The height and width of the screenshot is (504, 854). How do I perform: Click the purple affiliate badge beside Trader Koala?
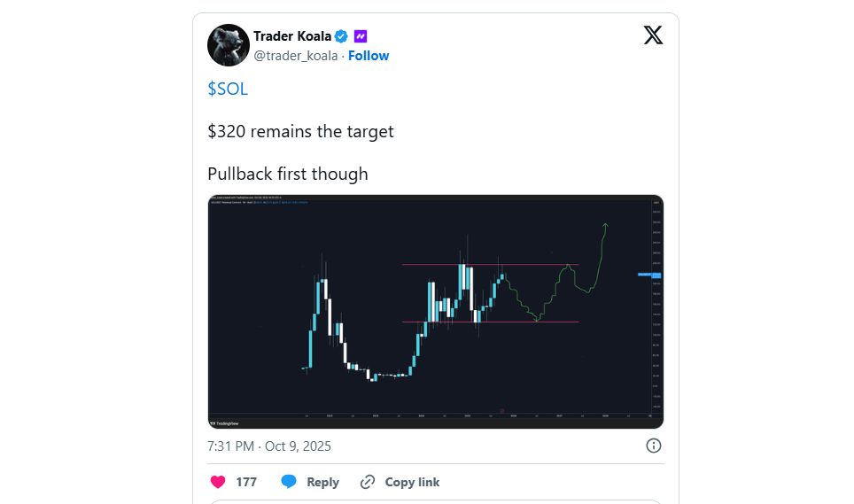coord(361,36)
